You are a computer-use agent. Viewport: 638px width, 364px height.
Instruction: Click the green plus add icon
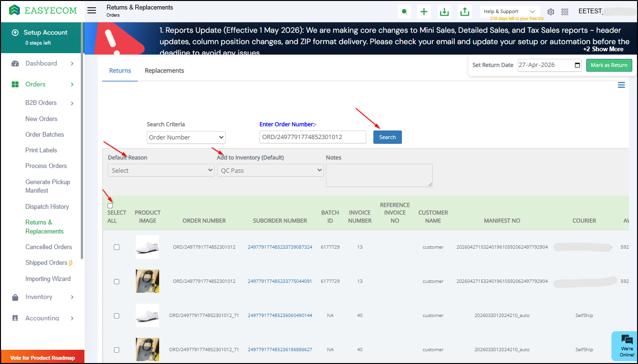[424, 12]
